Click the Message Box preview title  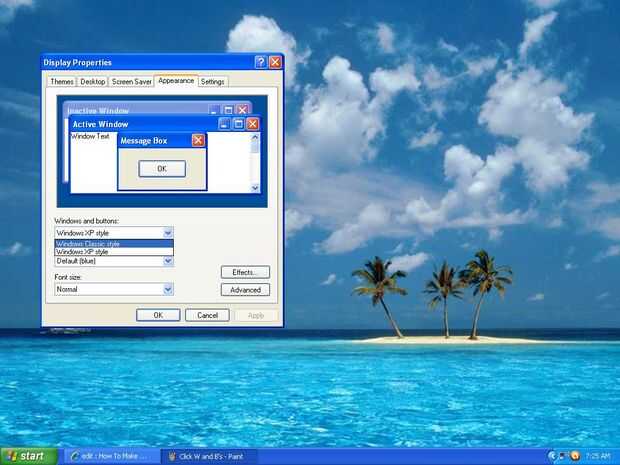pos(144,141)
